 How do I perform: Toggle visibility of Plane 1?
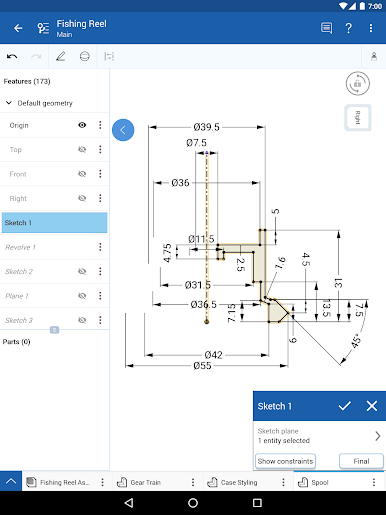pyautogui.click(x=82, y=296)
